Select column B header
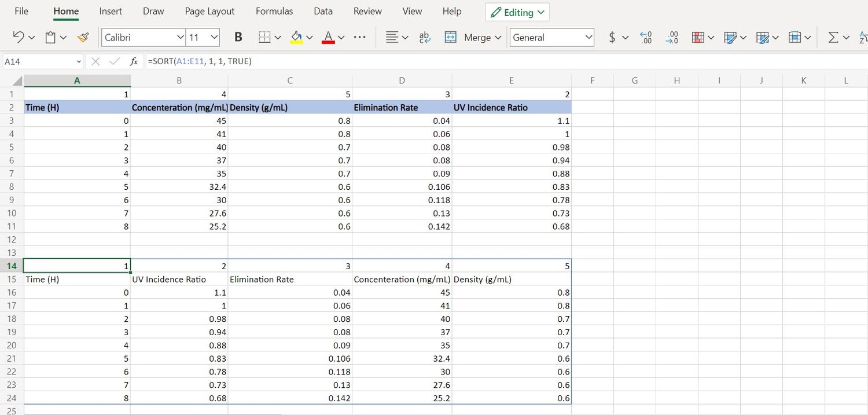The height and width of the screenshot is (415, 868). [x=179, y=80]
